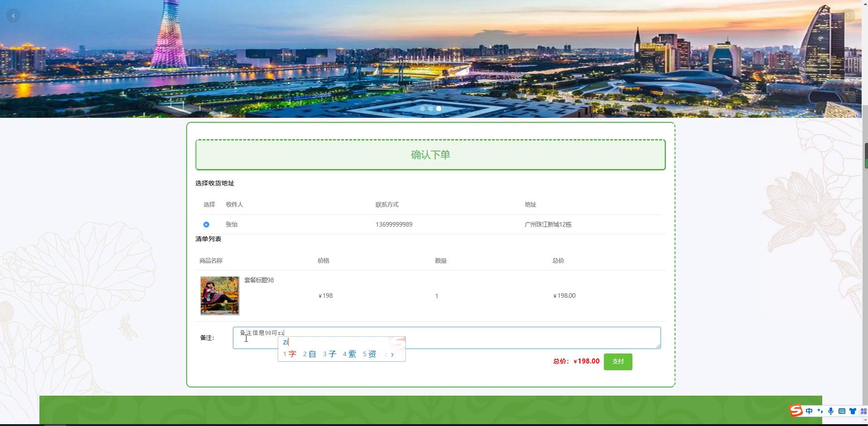Image resolution: width=868 pixels, height=426 pixels.
Task: Click the 清单列表 heading
Action: pyautogui.click(x=208, y=239)
